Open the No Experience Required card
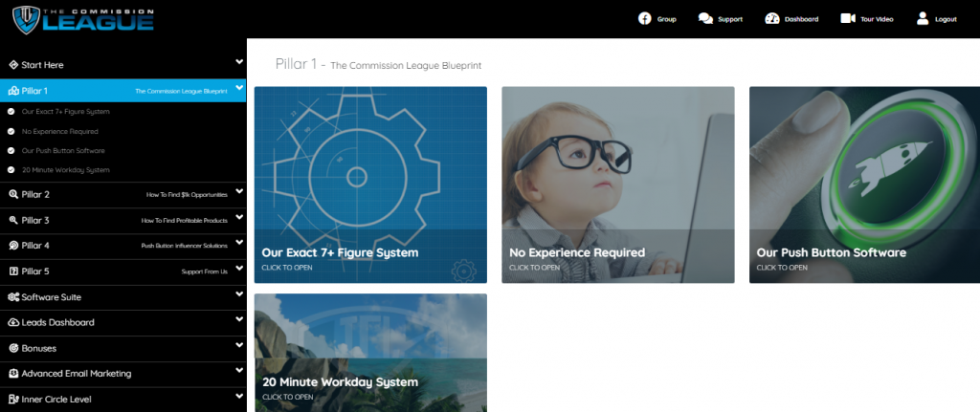 click(618, 184)
